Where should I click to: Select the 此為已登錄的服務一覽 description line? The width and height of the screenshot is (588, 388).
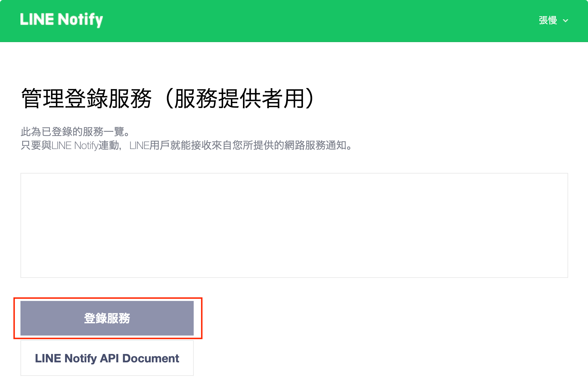(x=76, y=132)
